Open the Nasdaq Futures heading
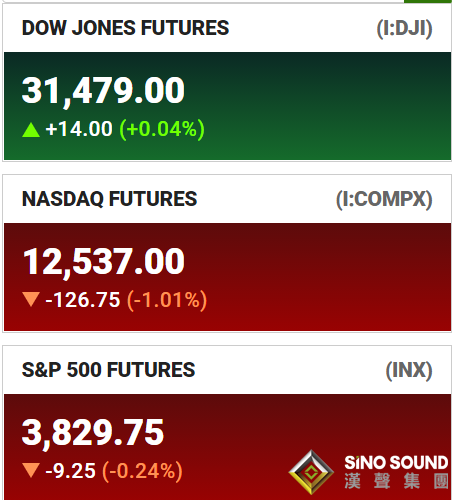453x500 pixels. 109,199
